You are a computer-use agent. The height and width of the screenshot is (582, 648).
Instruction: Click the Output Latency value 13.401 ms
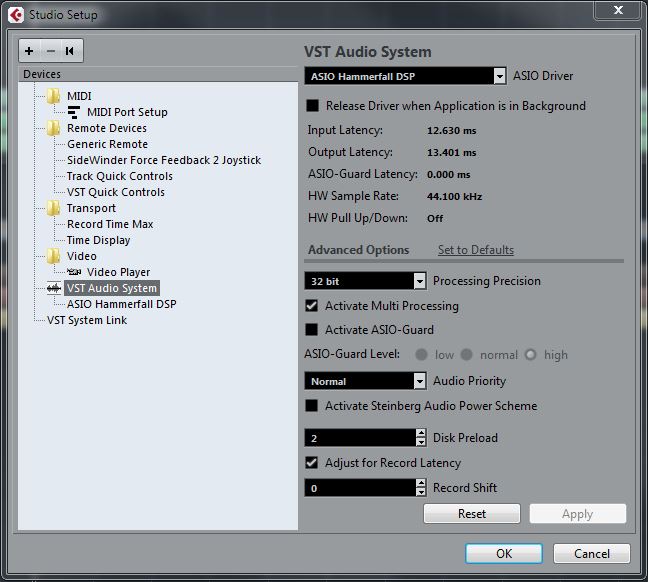452,153
